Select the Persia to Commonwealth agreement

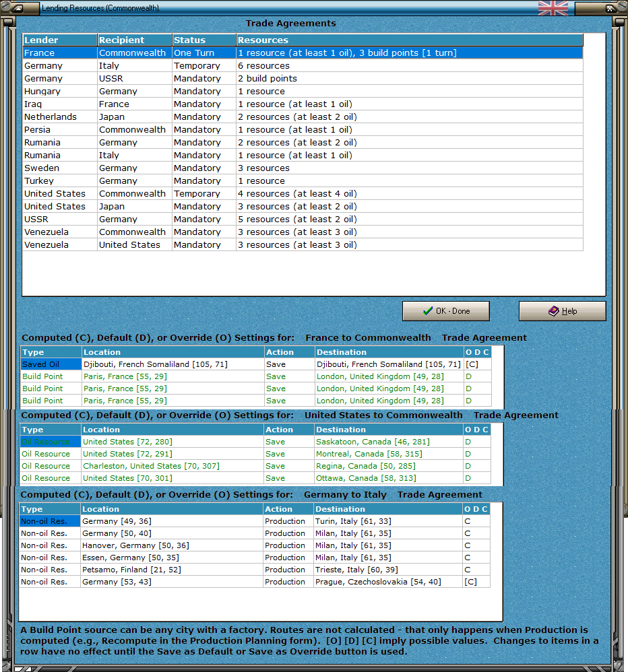(x=303, y=129)
